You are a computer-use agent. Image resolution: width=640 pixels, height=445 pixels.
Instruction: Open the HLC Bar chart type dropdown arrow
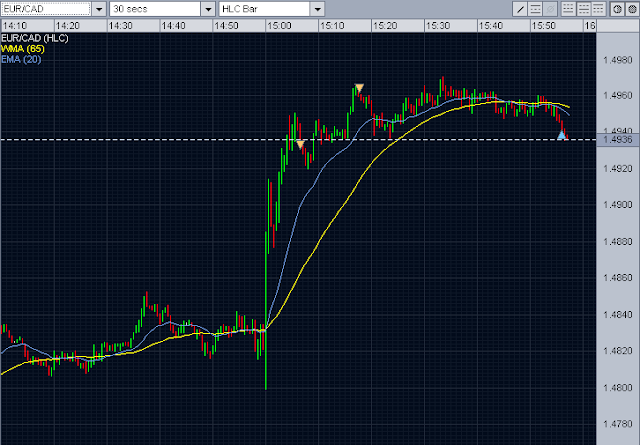tap(318, 9)
